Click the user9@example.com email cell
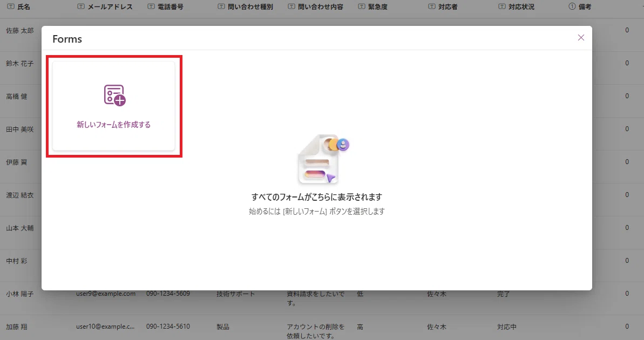The image size is (644, 340). [106, 294]
